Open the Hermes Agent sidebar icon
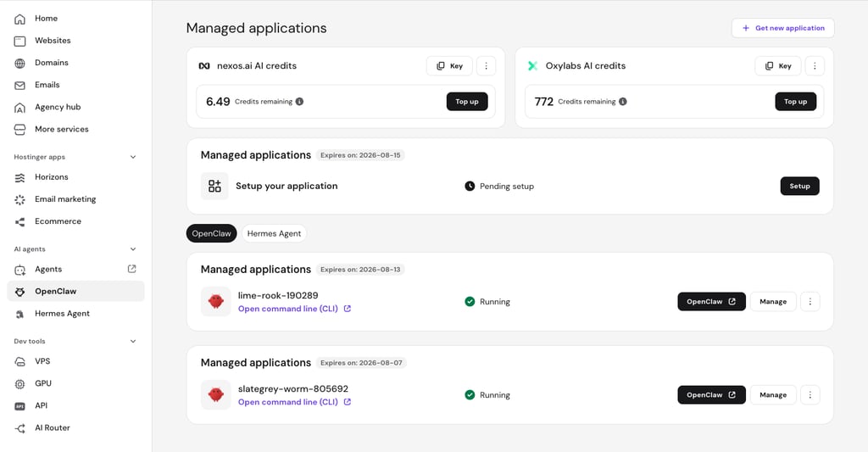The width and height of the screenshot is (868, 452). [x=20, y=314]
